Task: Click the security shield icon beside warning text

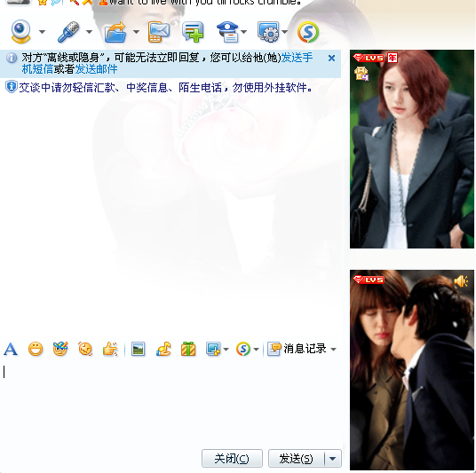Action: [x=12, y=87]
